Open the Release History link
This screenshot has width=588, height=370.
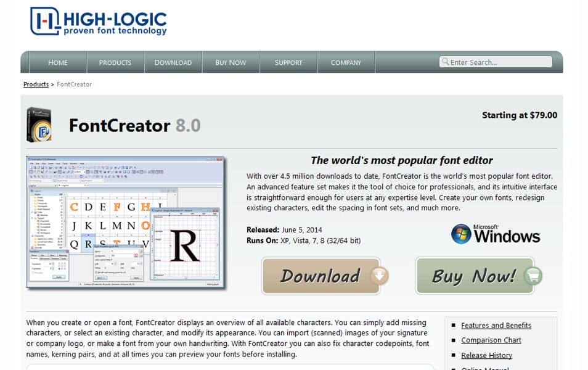point(487,355)
